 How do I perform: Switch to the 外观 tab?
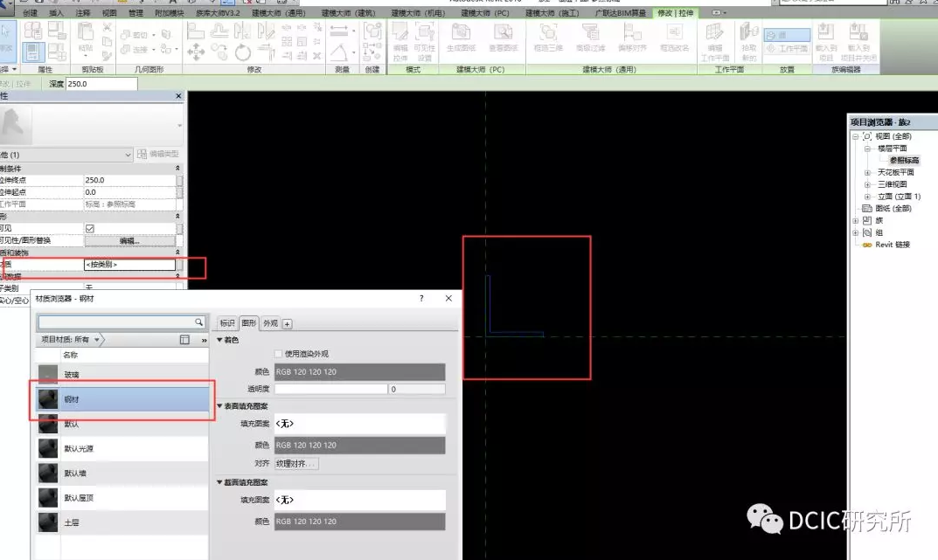269,323
